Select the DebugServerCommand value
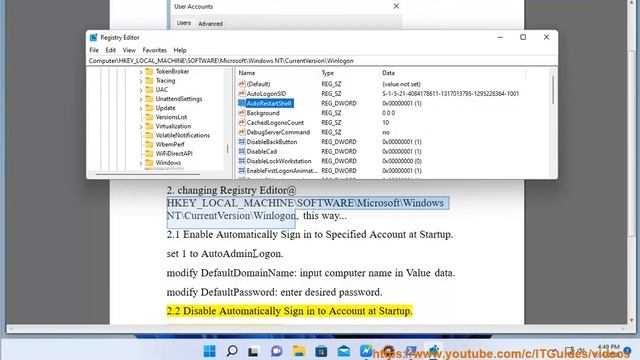The image size is (640, 360). point(278,132)
